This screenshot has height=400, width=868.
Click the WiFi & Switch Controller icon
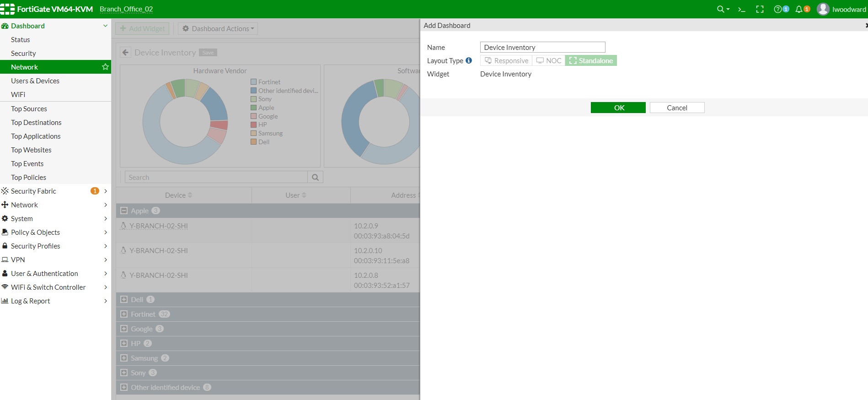pos(5,287)
